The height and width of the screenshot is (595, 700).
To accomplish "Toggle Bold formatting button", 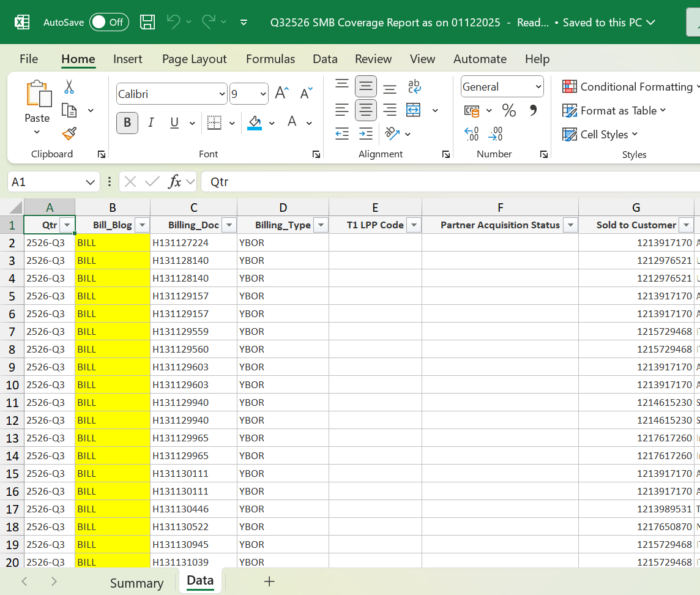I will [x=127, y=122].
